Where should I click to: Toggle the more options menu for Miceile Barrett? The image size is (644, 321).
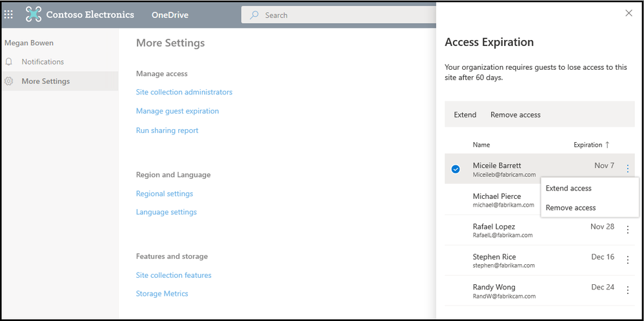628,169
